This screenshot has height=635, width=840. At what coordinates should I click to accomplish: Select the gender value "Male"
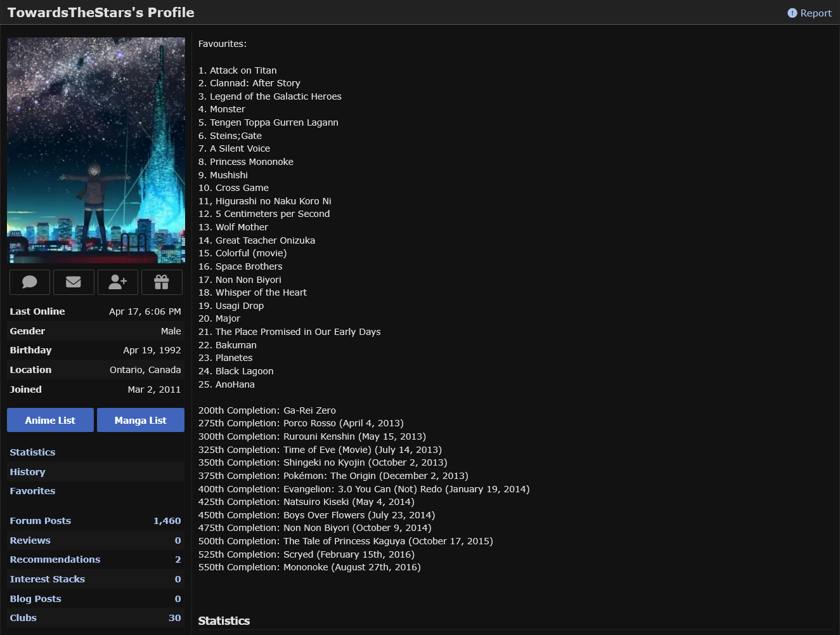click(x=171, y=331)
